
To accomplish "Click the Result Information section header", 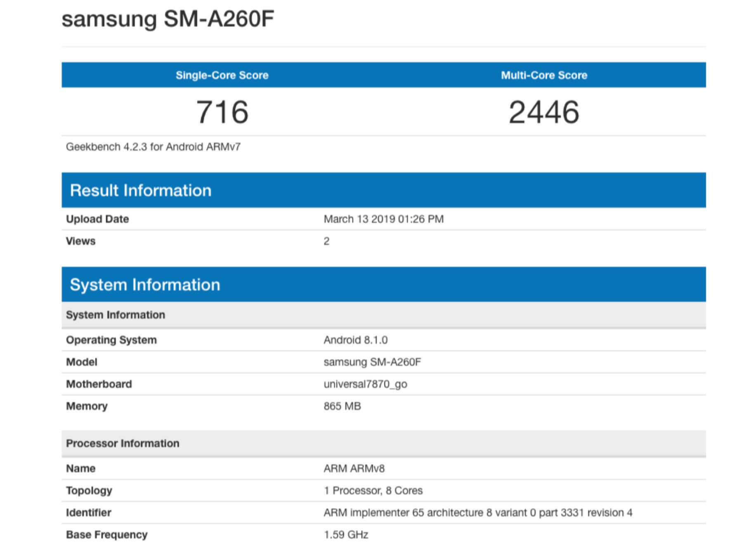I will (x=141, y=190).
